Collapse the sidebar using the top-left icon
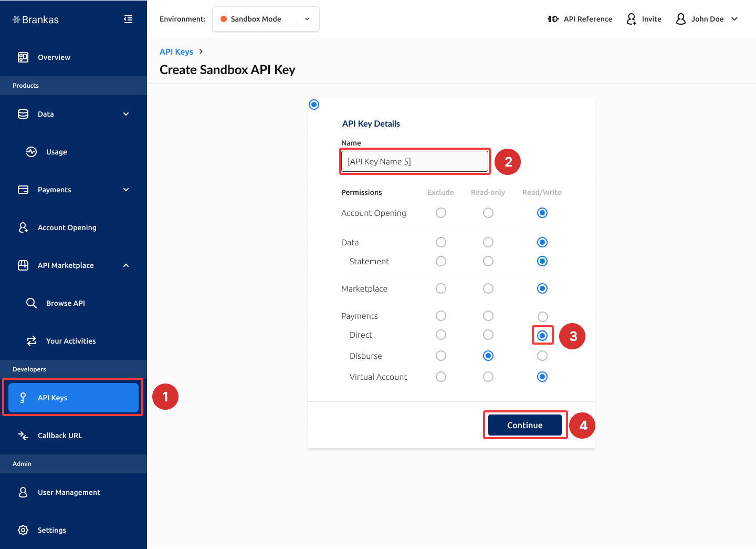 pyautogui.click(x=128, y=19)
